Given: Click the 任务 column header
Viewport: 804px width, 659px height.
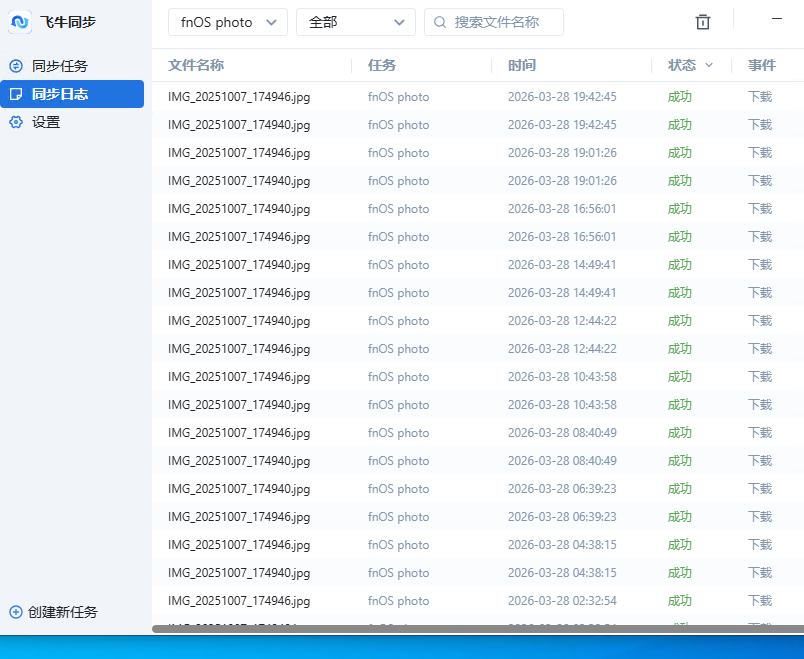Looking at the screenshot, I should 382,65.
